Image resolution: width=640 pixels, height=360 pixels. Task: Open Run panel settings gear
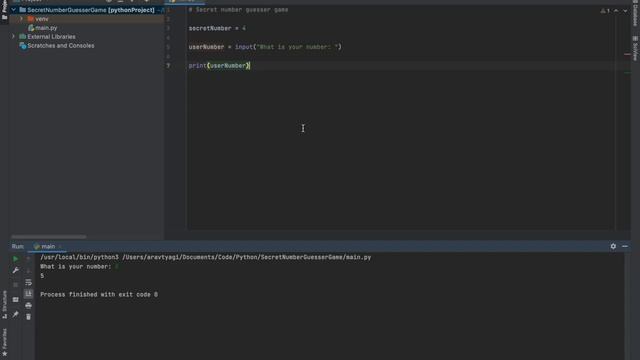click(x=613, y=246)
